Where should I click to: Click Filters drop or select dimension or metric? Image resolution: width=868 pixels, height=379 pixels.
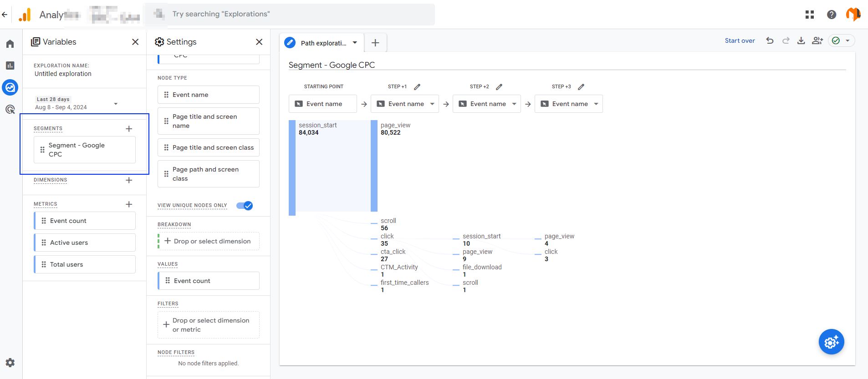pos(209,325)
